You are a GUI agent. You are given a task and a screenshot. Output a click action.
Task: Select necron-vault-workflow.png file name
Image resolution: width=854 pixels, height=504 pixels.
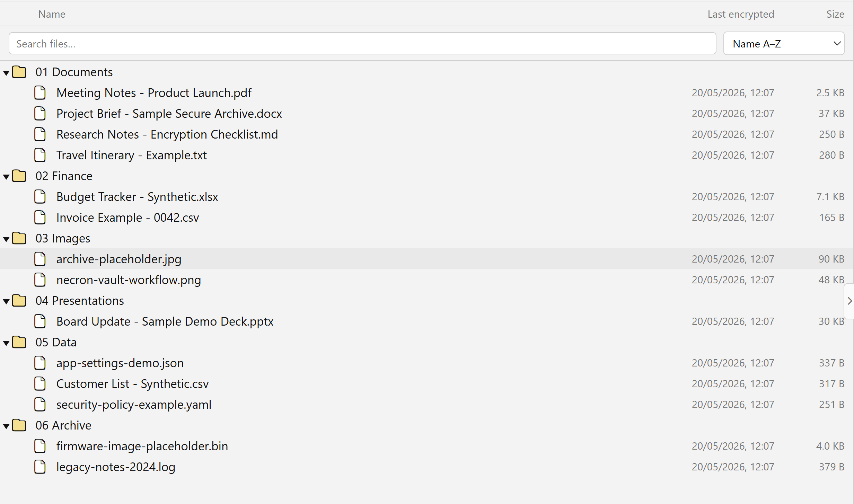(129, 280)
